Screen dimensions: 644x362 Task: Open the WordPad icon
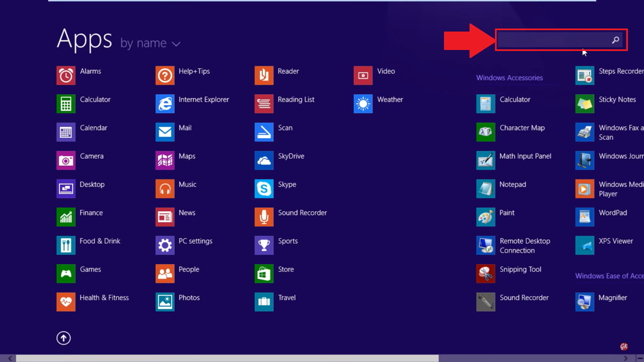[x=585, y=217]
